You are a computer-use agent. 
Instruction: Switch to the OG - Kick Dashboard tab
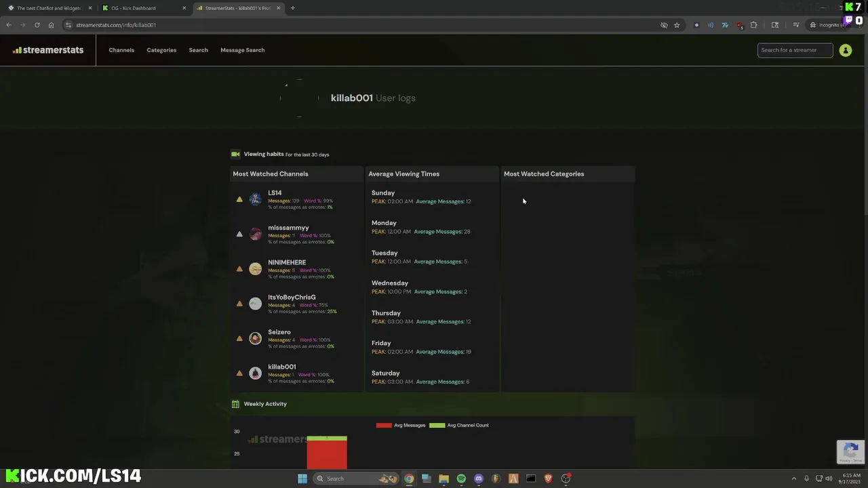[x=143, y=8]
